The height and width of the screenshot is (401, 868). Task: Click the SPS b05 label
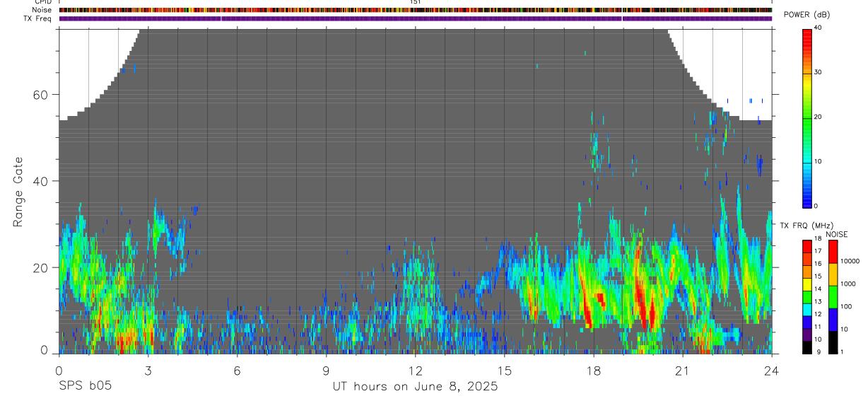(85, 387)
